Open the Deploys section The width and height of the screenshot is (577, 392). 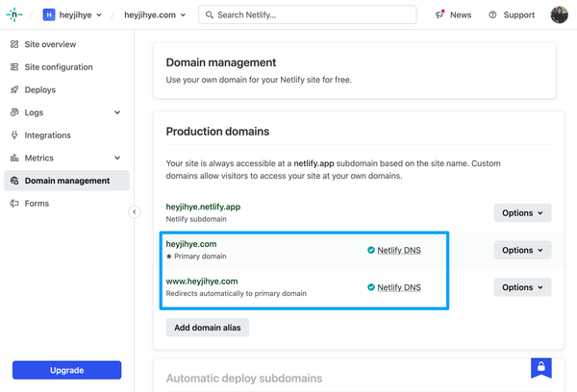coord(40,89)
